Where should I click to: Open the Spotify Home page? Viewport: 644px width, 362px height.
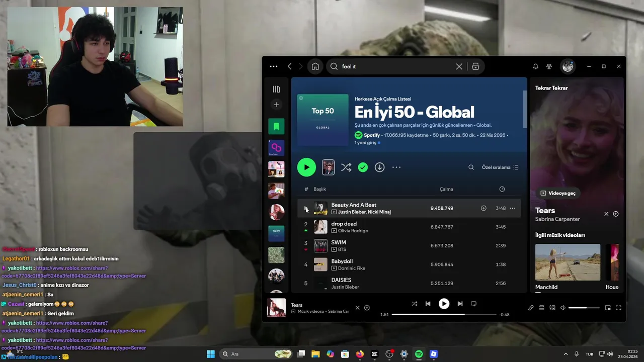315,66
